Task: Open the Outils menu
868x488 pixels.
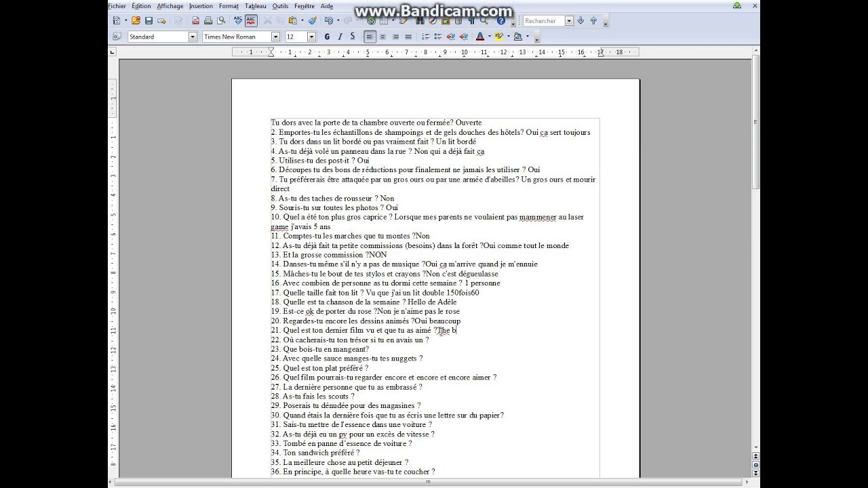Action: coord(280,6)
